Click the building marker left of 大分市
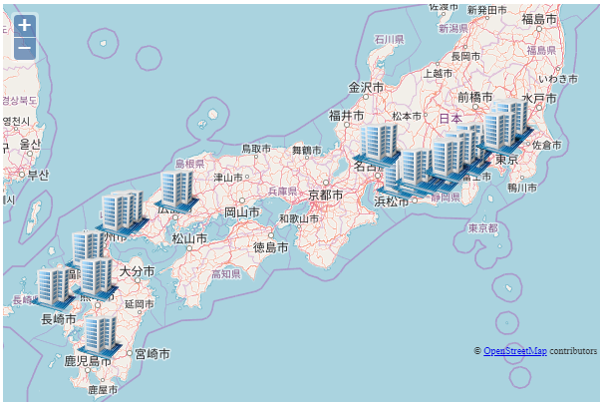600x402 pixels. (x=96, y=278)
